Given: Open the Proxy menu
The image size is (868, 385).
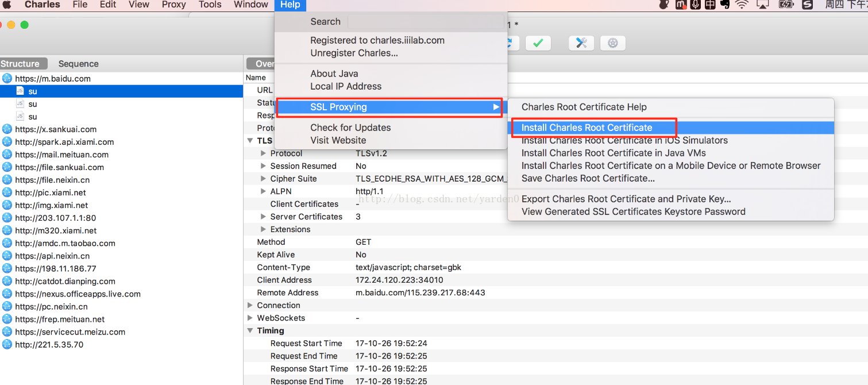Looking at the screenshot, I should click(173, 5).
